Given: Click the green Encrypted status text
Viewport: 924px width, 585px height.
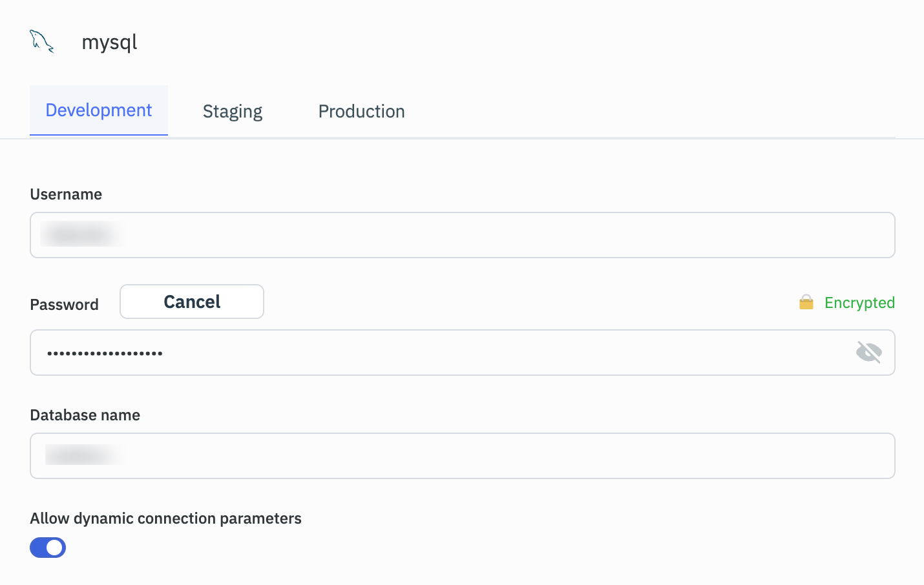Looking at the screenshot, I should click(x=859, y=303).
